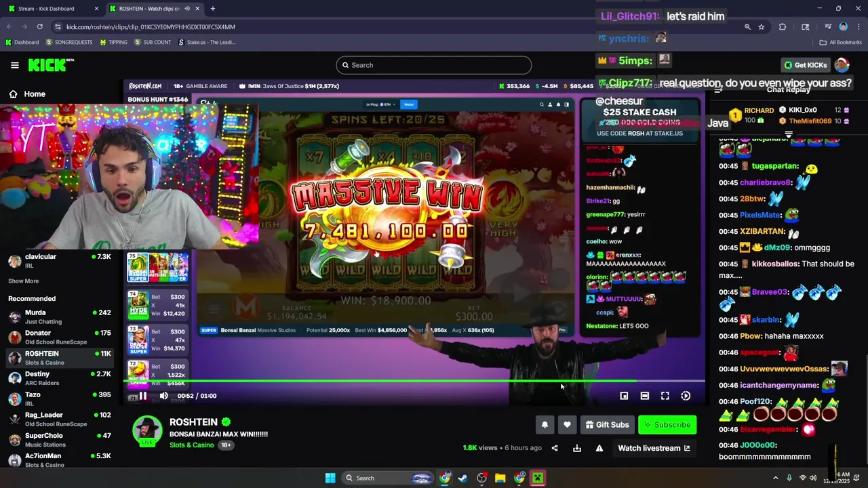Reload the page in the browser
The image size is (868, 488).
[x=40, y=26]
